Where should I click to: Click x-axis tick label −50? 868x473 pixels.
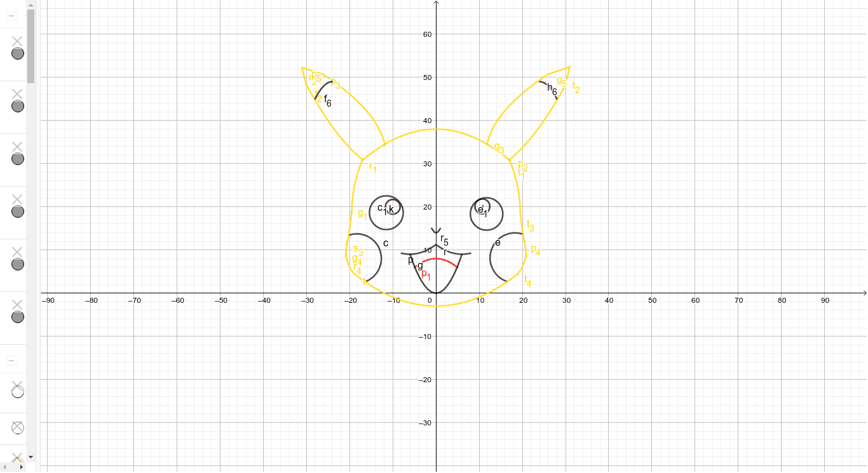click(x=220, y=300)
